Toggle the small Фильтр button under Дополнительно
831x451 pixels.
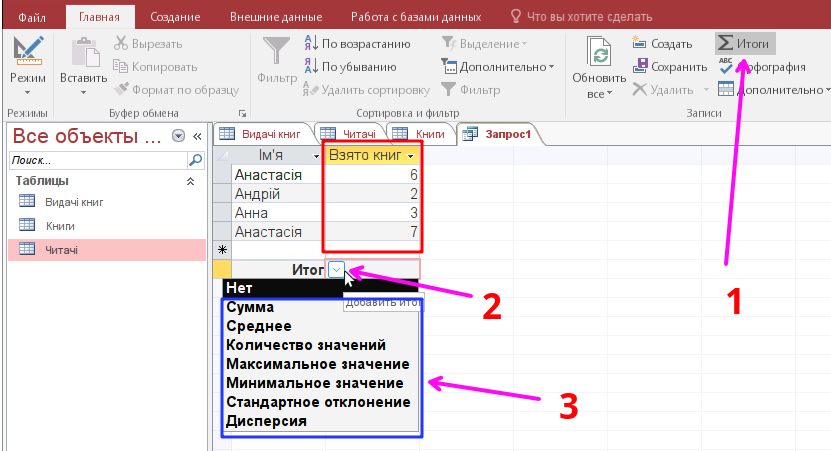click(x=471, y=90)
